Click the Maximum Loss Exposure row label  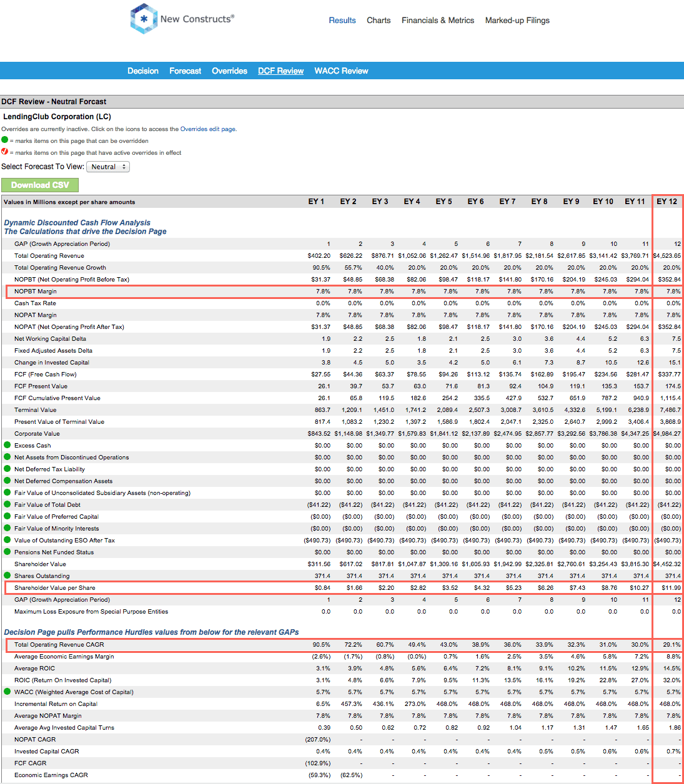coord(91,612)
